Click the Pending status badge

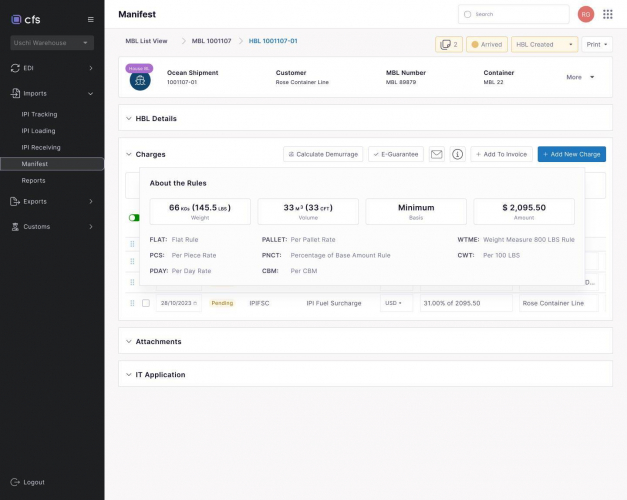pos(222,303)
